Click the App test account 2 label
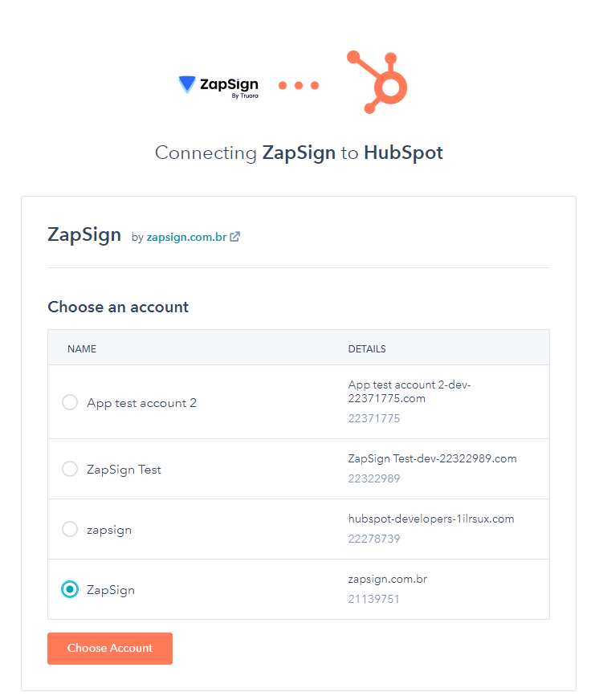This screenshot has height=700, width=595. coord(141,403)
